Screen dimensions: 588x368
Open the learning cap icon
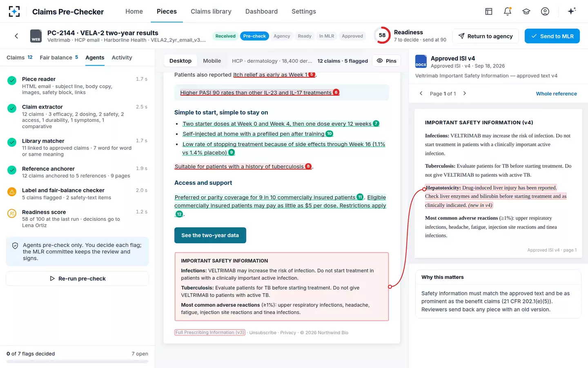click(x=526, y=11)
